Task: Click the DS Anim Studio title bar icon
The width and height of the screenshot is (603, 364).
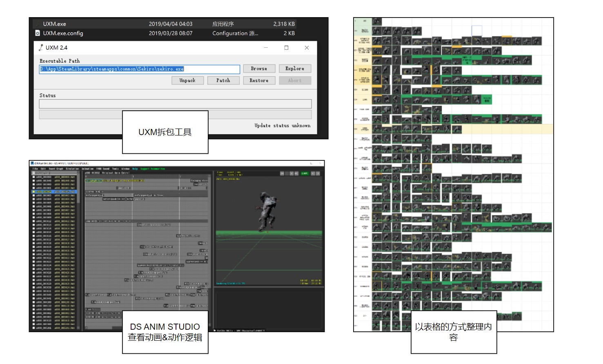Action: point(32,163)
